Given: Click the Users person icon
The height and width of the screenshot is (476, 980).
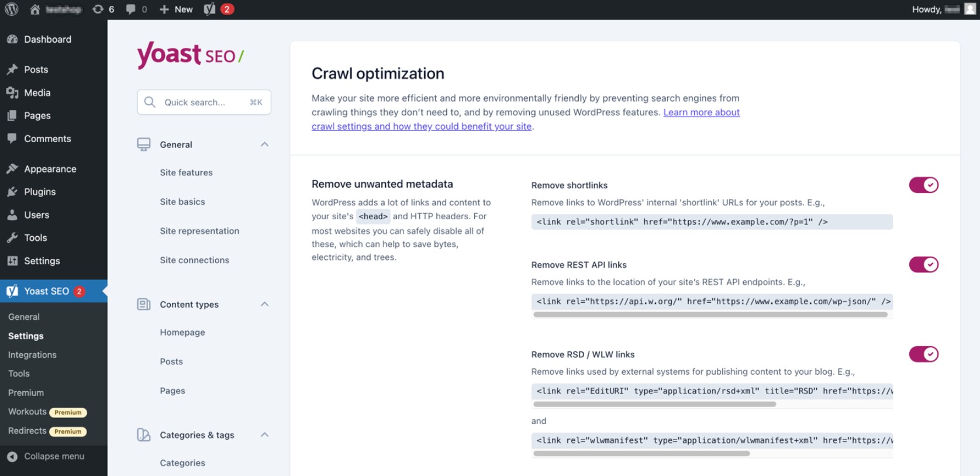Looking at the screenshot, I should click(x=12, y=215).
